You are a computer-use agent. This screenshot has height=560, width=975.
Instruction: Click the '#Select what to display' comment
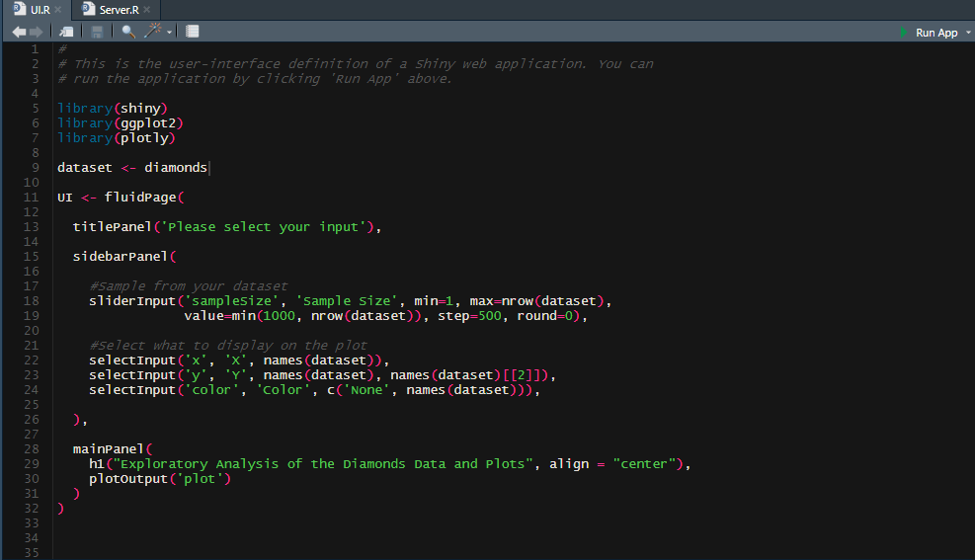pos(228,346)
